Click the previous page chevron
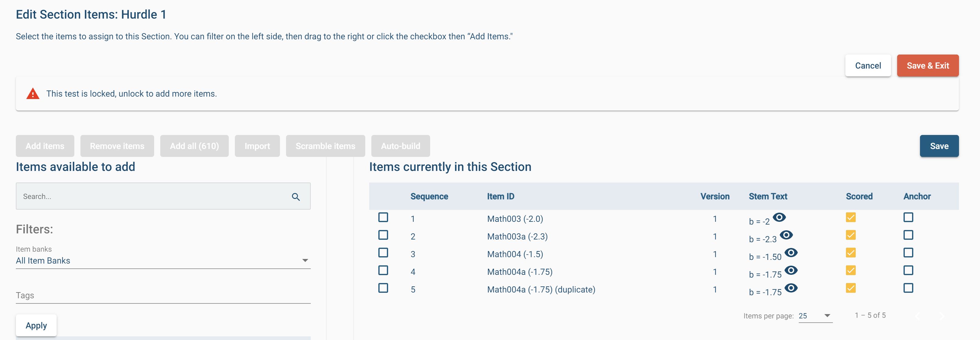This screenshot has width=980, height=340. [x=918, y=315]
